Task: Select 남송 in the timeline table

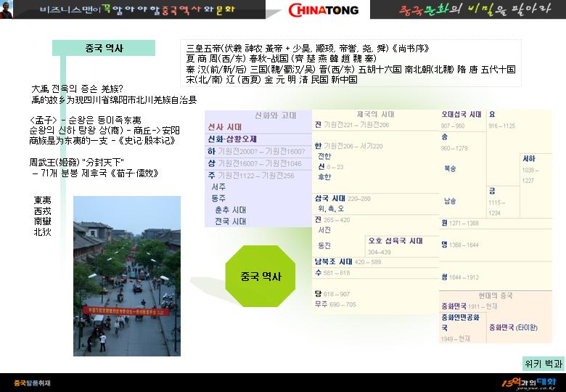Action: click(x=450, y=201)
